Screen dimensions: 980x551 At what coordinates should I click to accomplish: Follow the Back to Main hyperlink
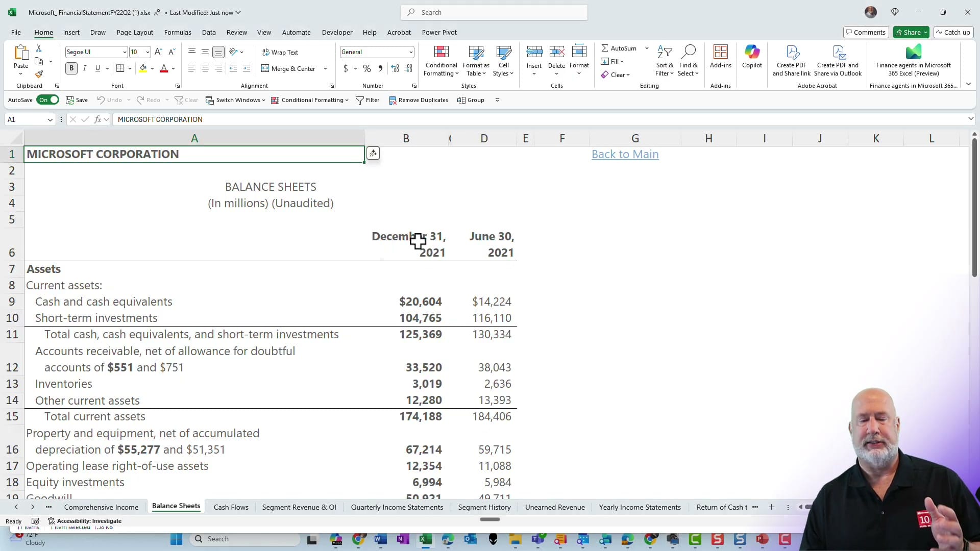click(x=625, y=154)
